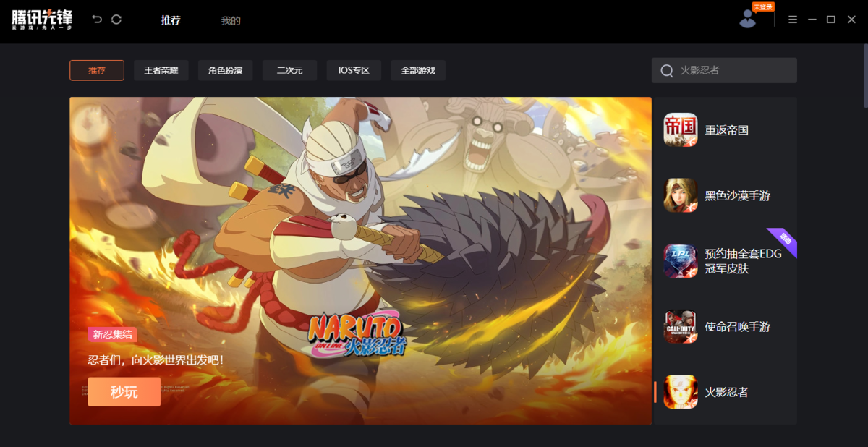The height and width of the screenshot is (447, 868).
Task: Open the user avatar login icon
Action: [x=747, y=20]
